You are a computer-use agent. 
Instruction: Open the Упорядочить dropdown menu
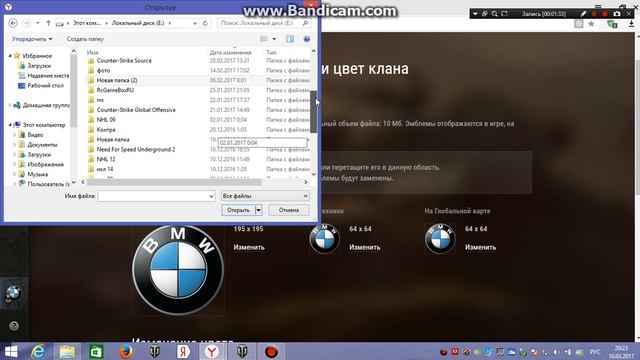tap(32, 39)
